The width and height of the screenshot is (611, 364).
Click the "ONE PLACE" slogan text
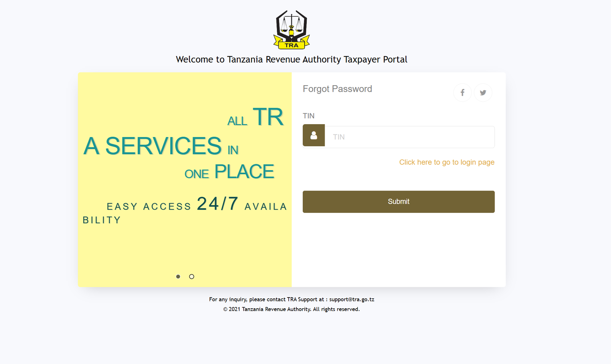229,172
